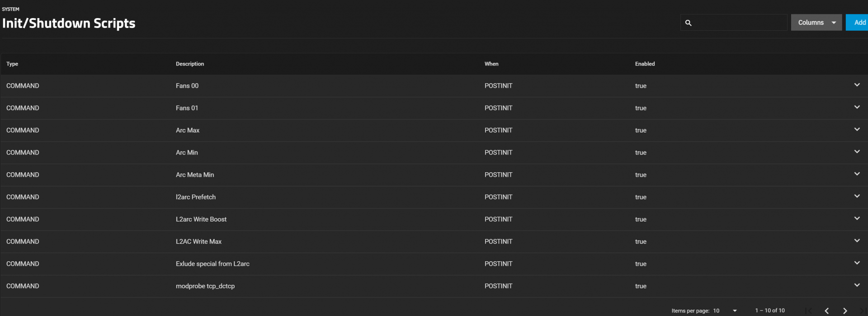Expand the l2arc Prefetch row
The width and height of the screenshot is (868, 316).
point(857,196)
